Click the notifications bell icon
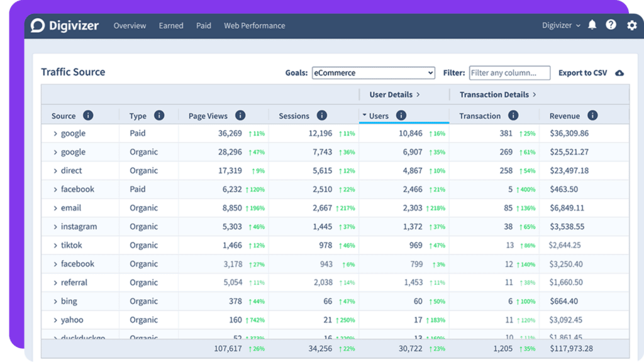 tap(592, 25)
